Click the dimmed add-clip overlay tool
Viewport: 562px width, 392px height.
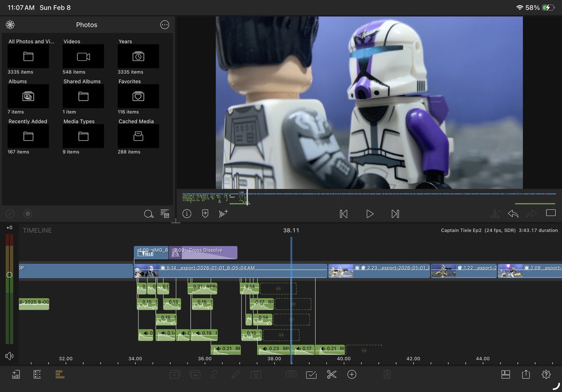pos(175,374)
